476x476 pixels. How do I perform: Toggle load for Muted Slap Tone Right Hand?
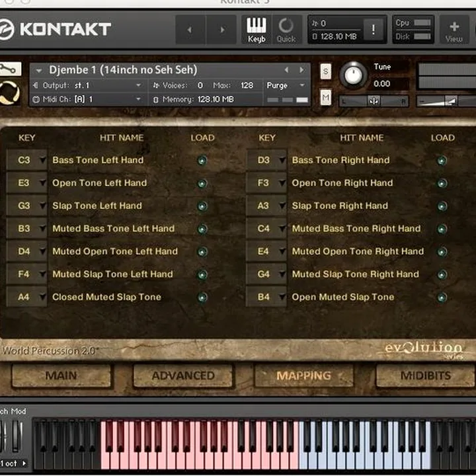click(x=442, y=274)
